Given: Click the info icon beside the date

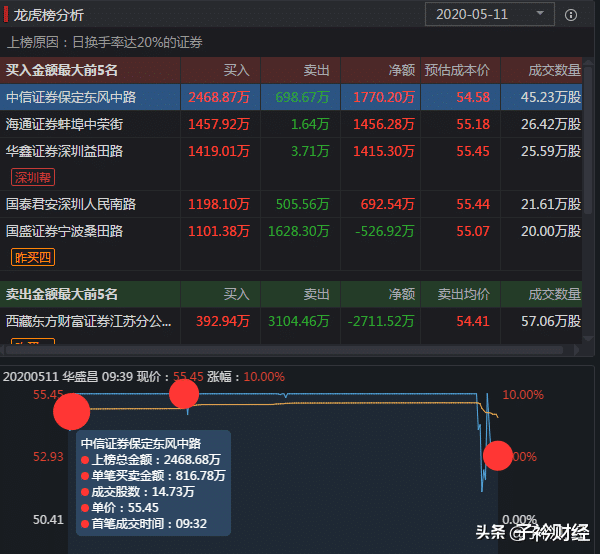Looking at the screenshot, I should click(571, 15).
